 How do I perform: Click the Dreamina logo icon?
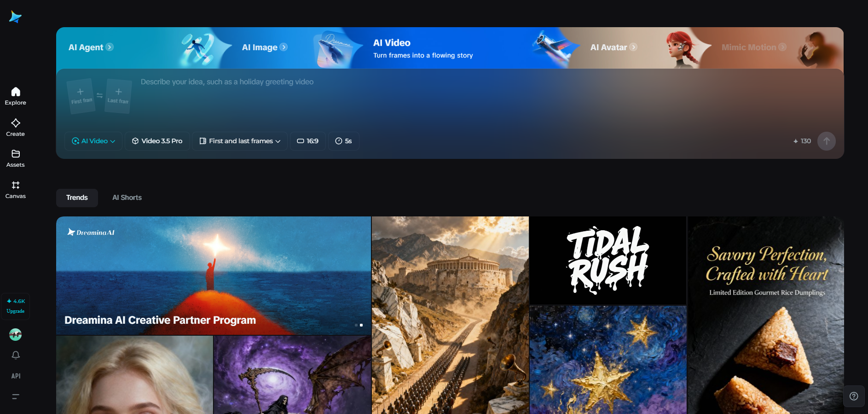coord(15,17)
